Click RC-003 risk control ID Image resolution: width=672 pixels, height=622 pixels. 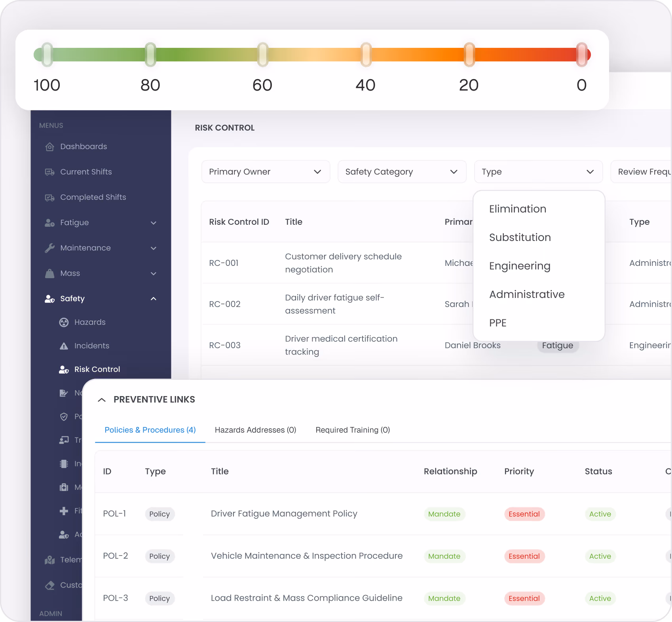click(x=225, y=345)
